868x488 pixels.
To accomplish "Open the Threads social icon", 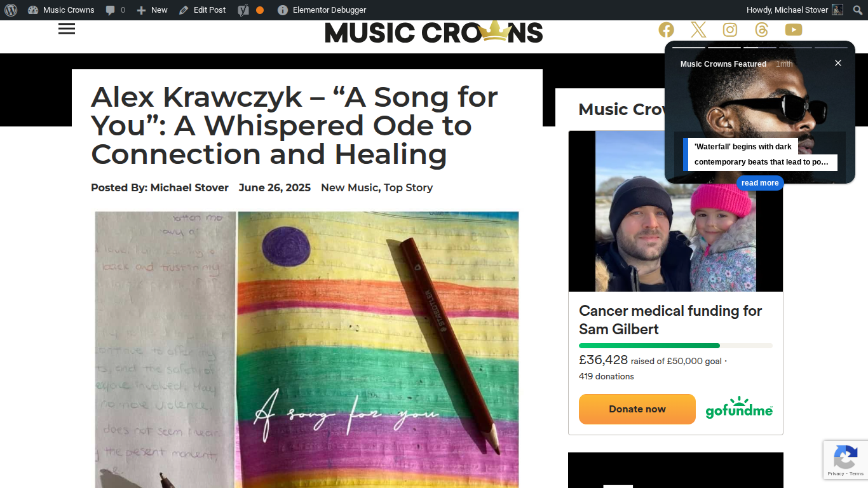I will tap(761, 30).
